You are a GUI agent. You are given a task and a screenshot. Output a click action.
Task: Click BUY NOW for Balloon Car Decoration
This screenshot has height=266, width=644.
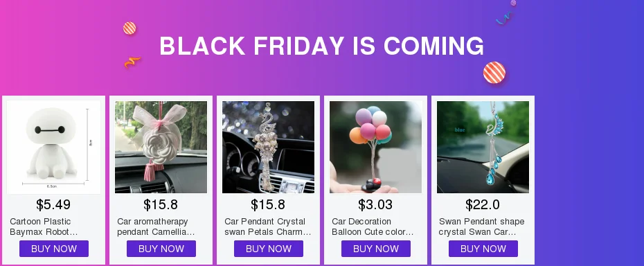(376, 249)
